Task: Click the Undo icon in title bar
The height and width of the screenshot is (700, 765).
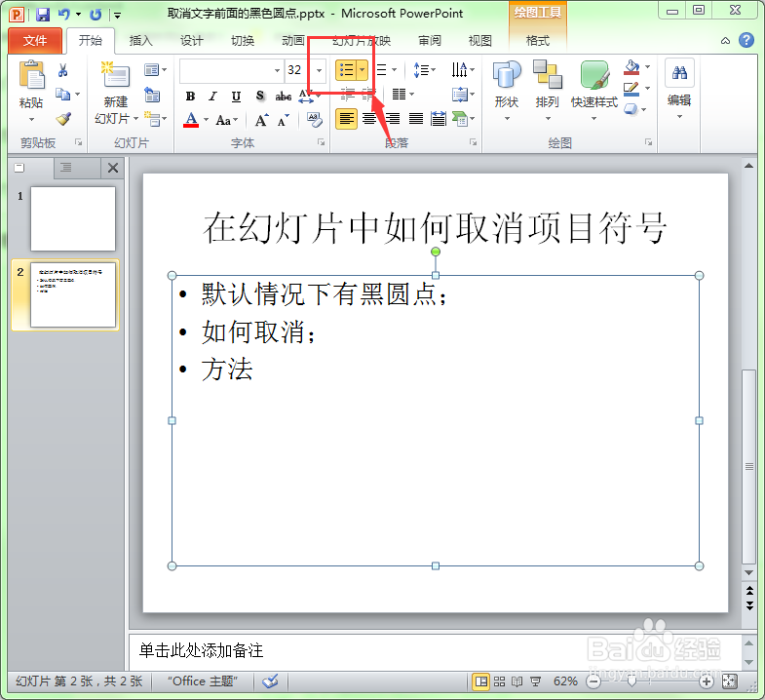Action: (x=64, y=15)
